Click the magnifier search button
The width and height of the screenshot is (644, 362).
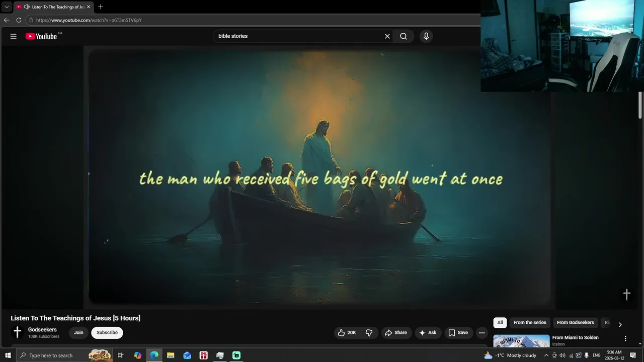(404, 36)
